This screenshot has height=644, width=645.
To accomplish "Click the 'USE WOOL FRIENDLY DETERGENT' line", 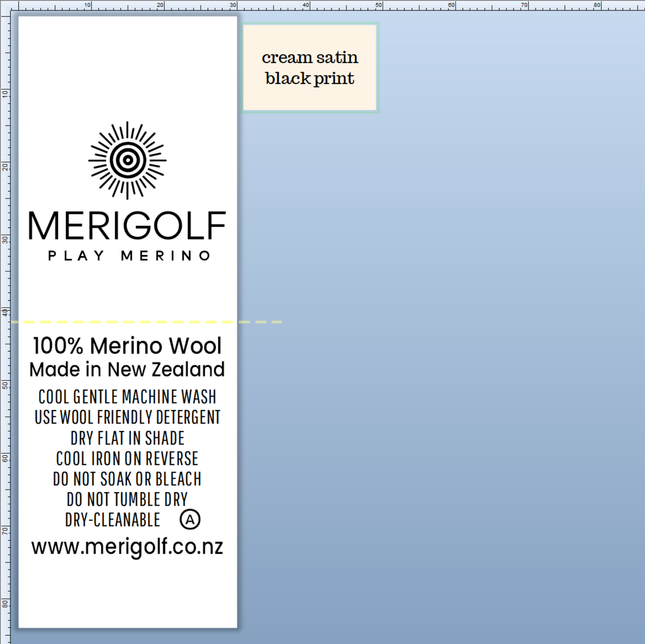I will pos(127,417).
